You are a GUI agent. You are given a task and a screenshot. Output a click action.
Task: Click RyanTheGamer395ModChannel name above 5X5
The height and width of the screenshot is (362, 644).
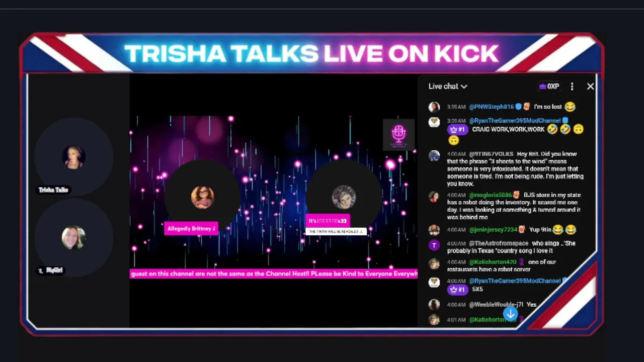point(515,281)
